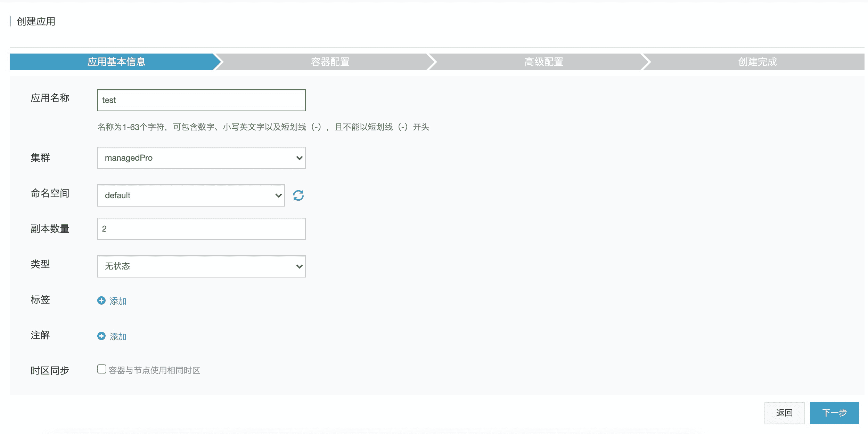Click the plus icon next to 标签 添加

pos(101,300)
